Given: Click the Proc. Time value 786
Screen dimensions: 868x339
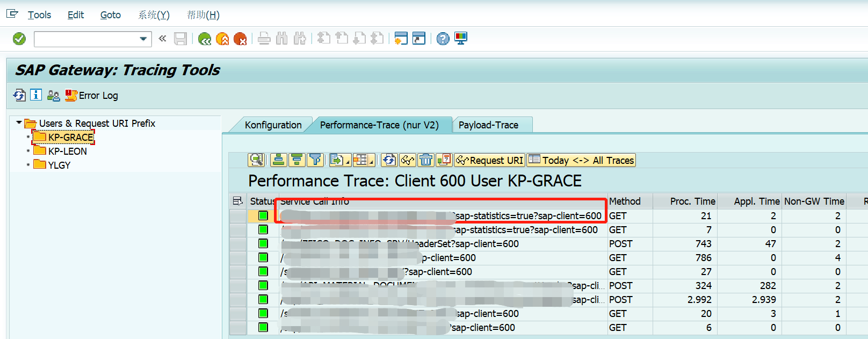Looking at the screenshot, I should (x=703, y=258).
